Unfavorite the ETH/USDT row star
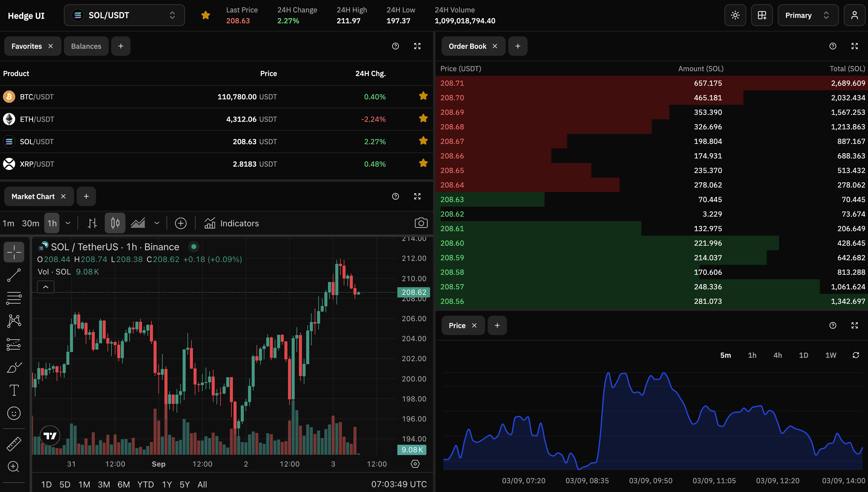This screenshot has height=492, width=868. pyautogui.click(x=423, y=119)
